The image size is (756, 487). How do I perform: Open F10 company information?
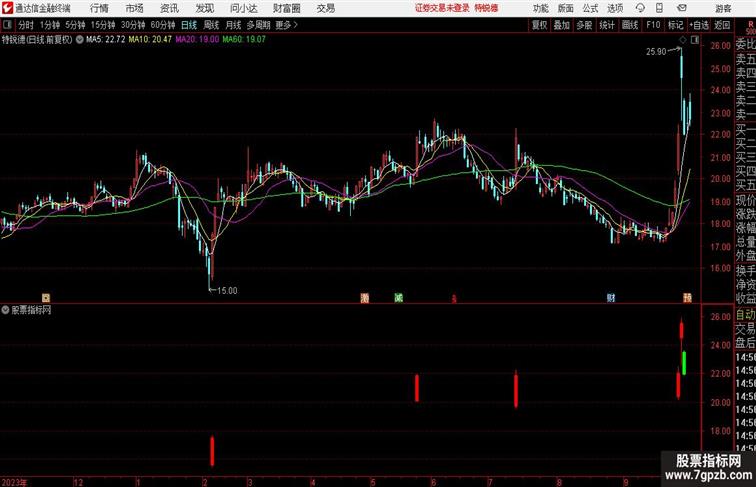(x=653, y=25)
